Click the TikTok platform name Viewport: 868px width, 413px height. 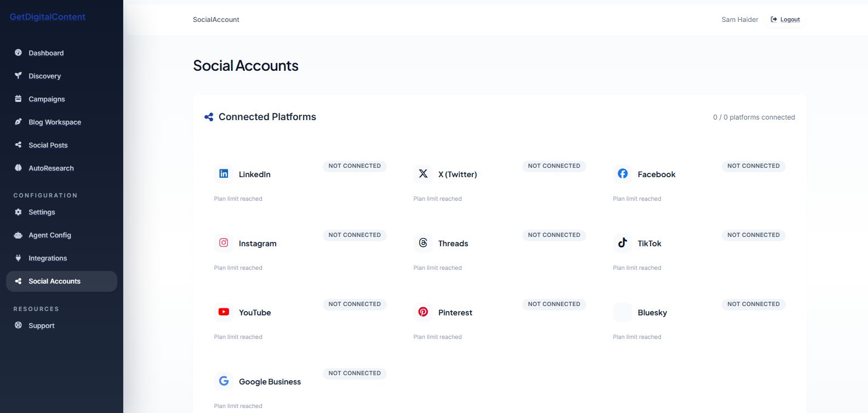[x=649, y=244]
